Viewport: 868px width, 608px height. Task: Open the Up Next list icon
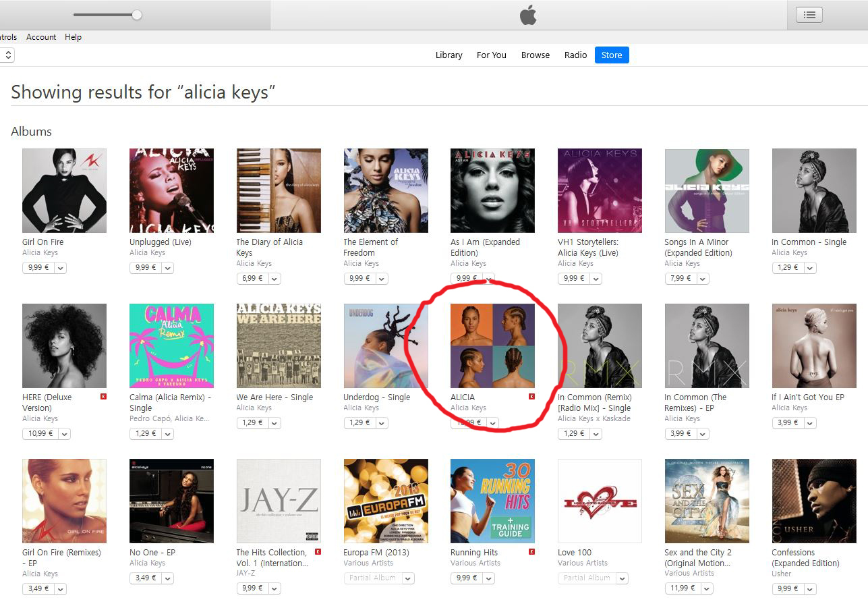click(x=809, y=15)
